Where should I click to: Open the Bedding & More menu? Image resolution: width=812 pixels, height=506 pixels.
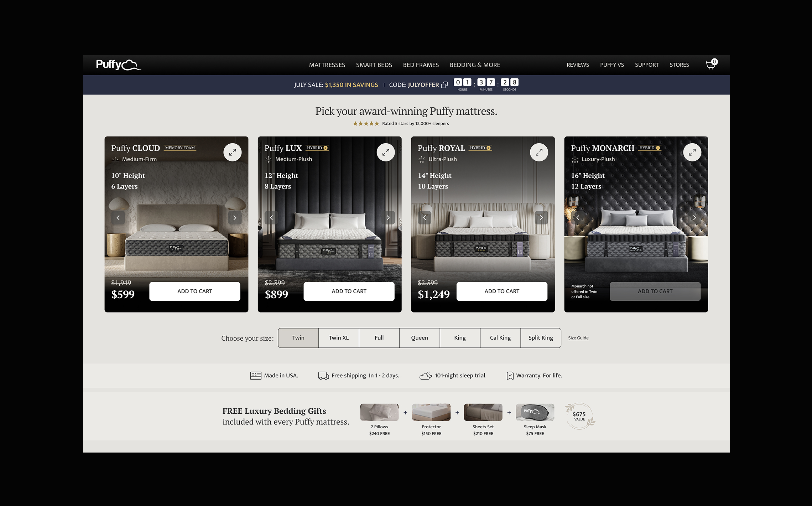click(475, 65)
